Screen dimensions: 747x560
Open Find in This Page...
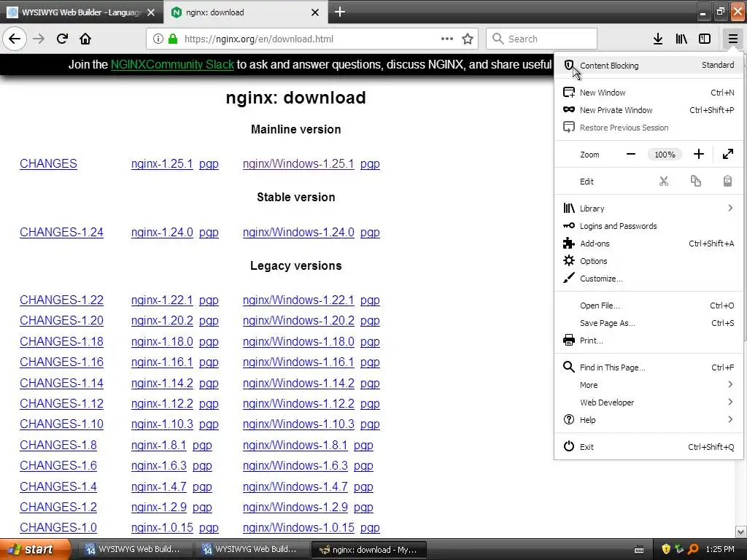(649, 367)
